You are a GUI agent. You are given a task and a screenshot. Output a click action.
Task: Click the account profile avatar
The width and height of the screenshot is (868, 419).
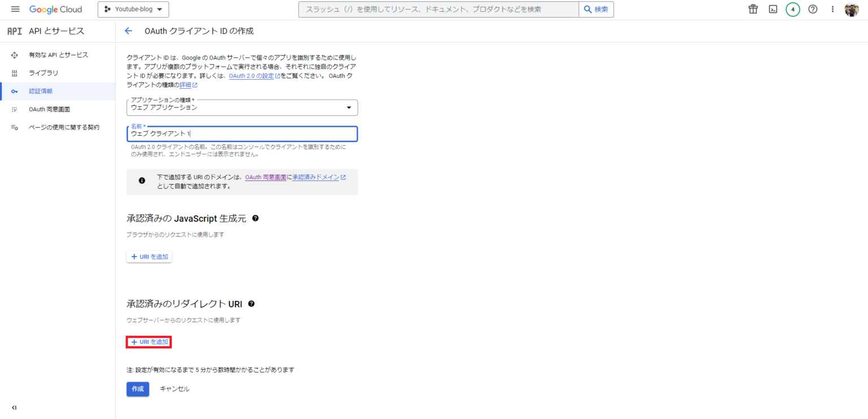(x=851, y=9)
